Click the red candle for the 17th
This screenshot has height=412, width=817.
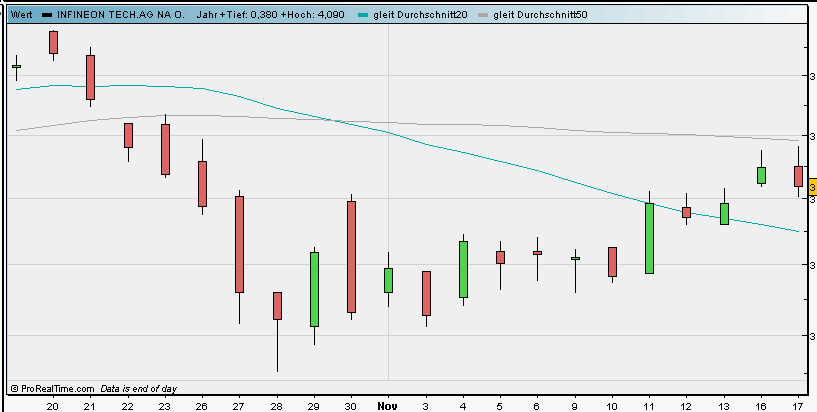tap(798, 176)
